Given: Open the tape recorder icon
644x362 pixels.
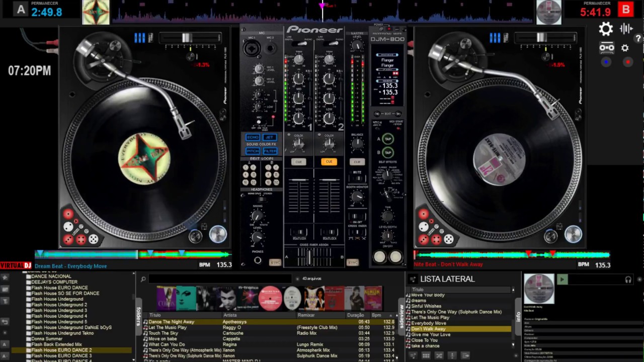Looking at the screenshot, I should click(606, 48).
